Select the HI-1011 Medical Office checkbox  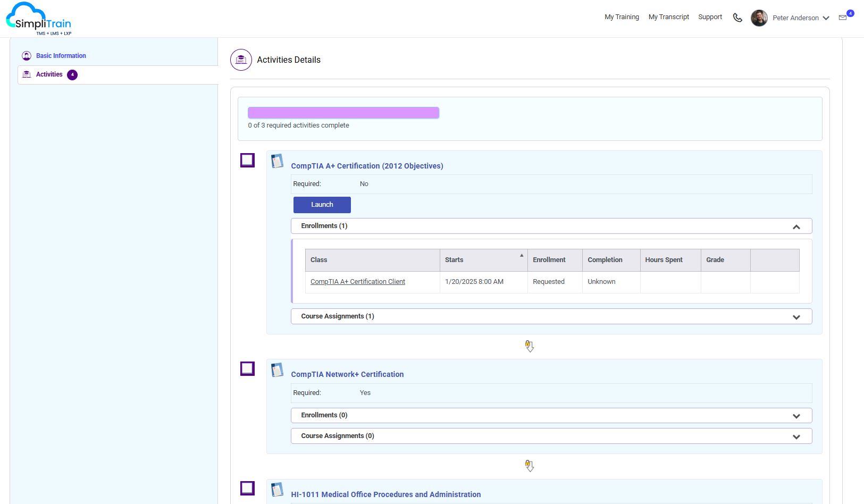click(x=247, y=488)
